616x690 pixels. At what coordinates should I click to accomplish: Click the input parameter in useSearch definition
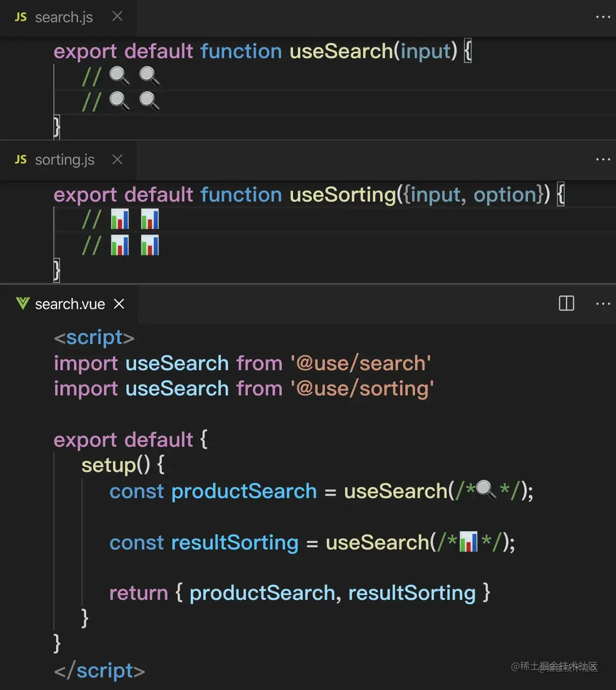(425, 52)
